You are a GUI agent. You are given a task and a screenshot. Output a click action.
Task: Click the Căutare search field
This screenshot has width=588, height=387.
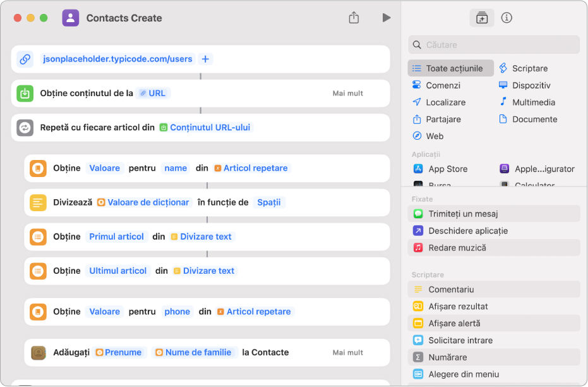click(494, 45)
